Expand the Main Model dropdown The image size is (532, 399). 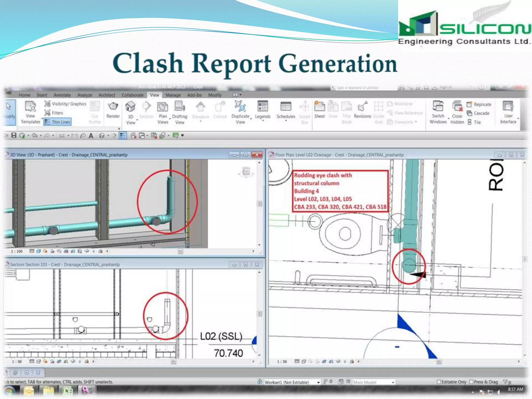tap(393, 382)
